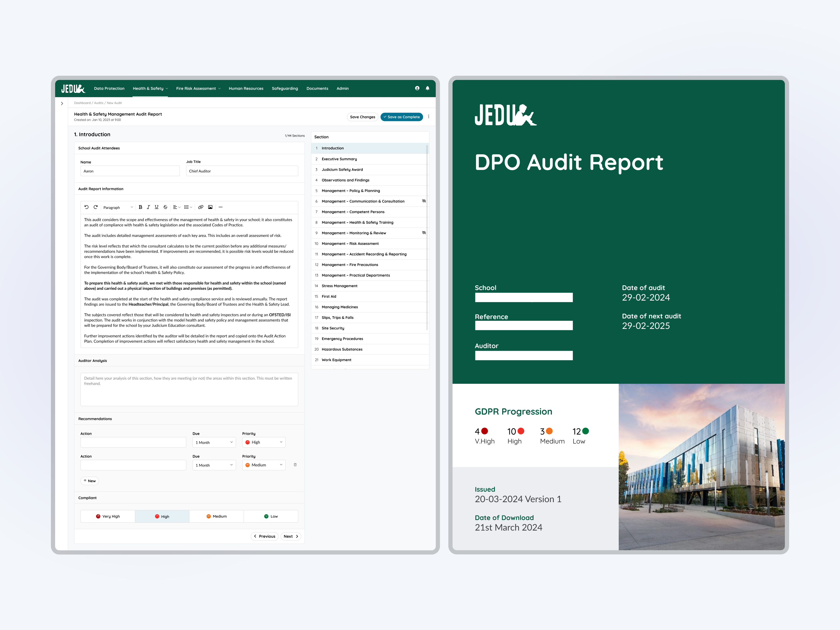The image size is (840, 630).
Task: Open the High priority dropdown
Action: click(264, 442)
